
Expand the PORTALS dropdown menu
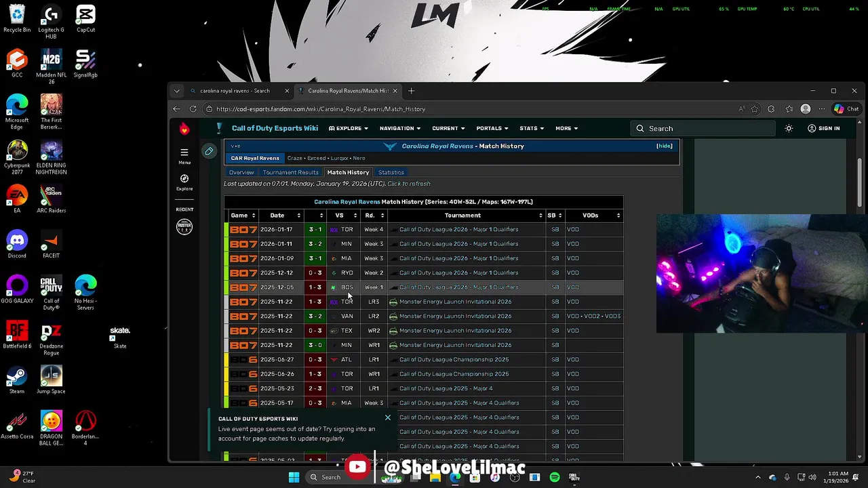coord(492,128)
